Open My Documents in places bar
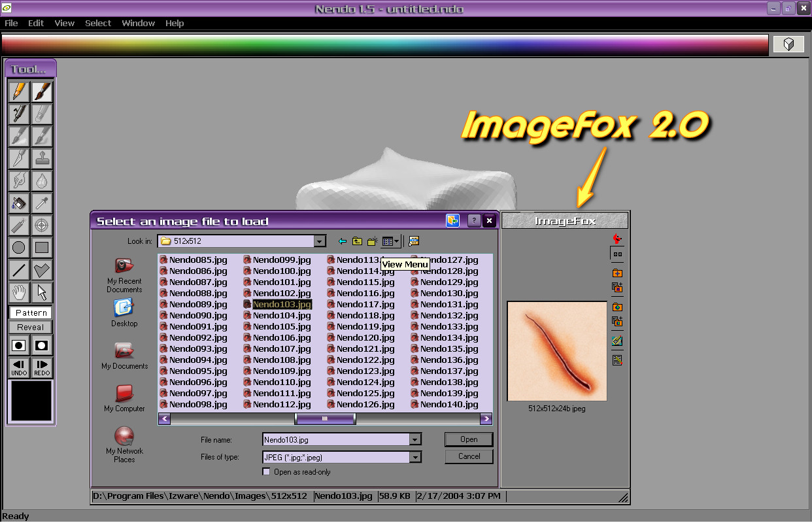 (124, 355)
